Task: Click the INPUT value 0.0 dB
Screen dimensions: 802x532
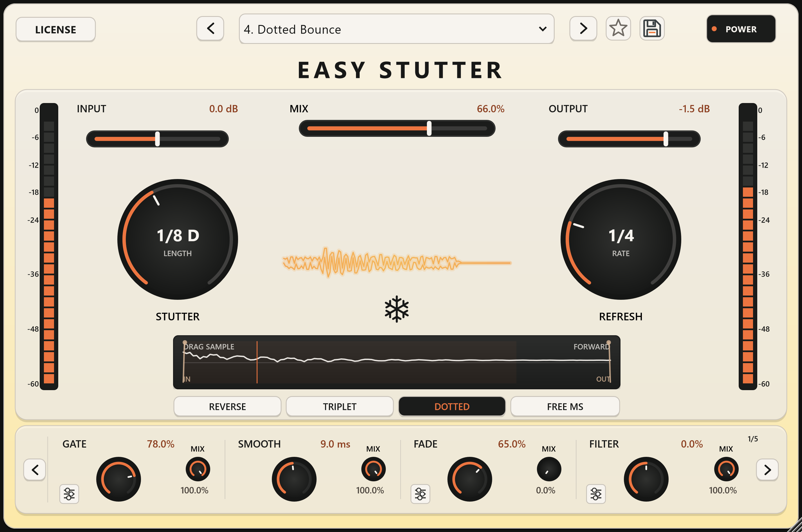Action: coord(223,109)
